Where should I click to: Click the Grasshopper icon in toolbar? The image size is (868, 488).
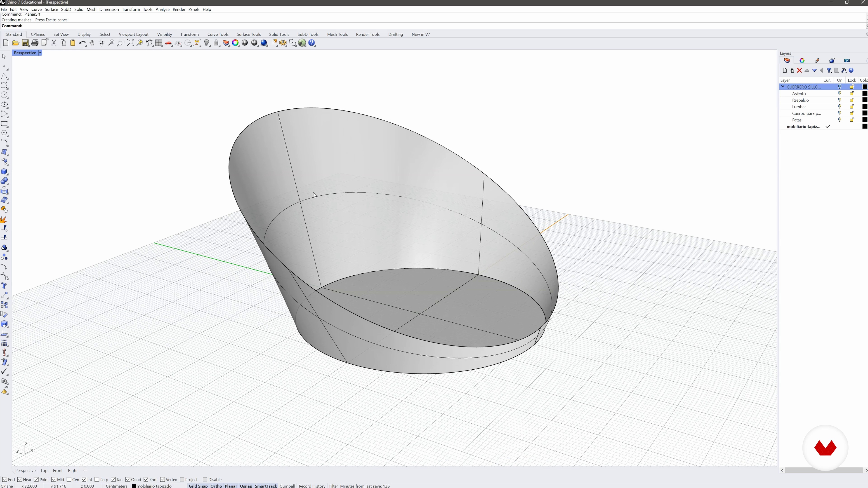(302, 43)
